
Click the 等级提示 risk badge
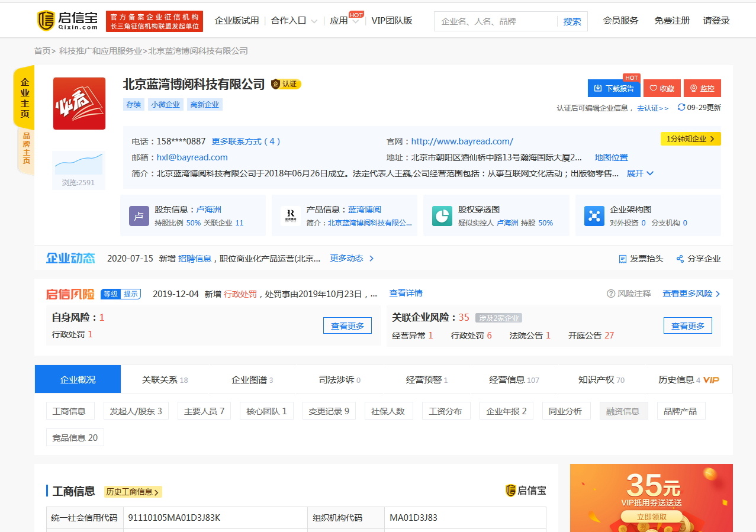(x=121, y=294)
